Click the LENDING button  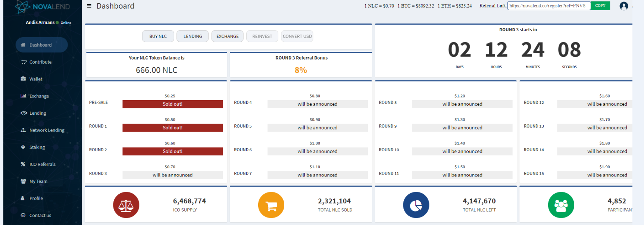pyautogui.click(x=193, y=36)
